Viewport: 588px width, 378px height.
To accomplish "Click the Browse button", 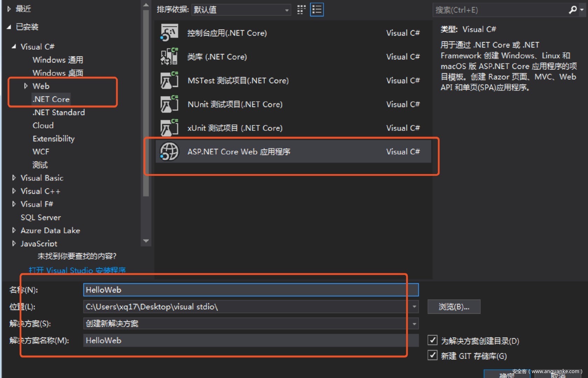I will (x=454, y=307).
